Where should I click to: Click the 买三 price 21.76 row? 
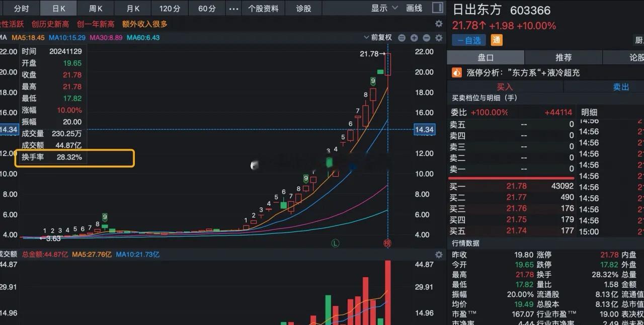pyautogui.click(x=512, y=208)
